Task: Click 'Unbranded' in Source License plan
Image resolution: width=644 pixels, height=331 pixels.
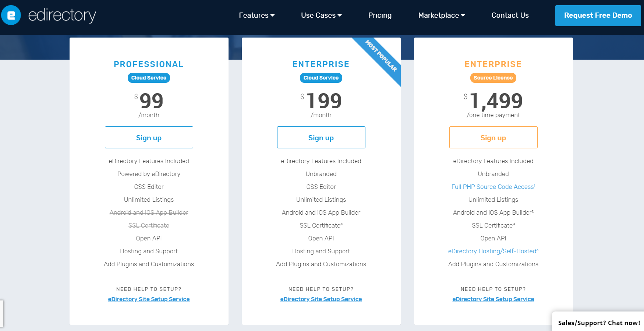Action: click(x=493, y=174)
